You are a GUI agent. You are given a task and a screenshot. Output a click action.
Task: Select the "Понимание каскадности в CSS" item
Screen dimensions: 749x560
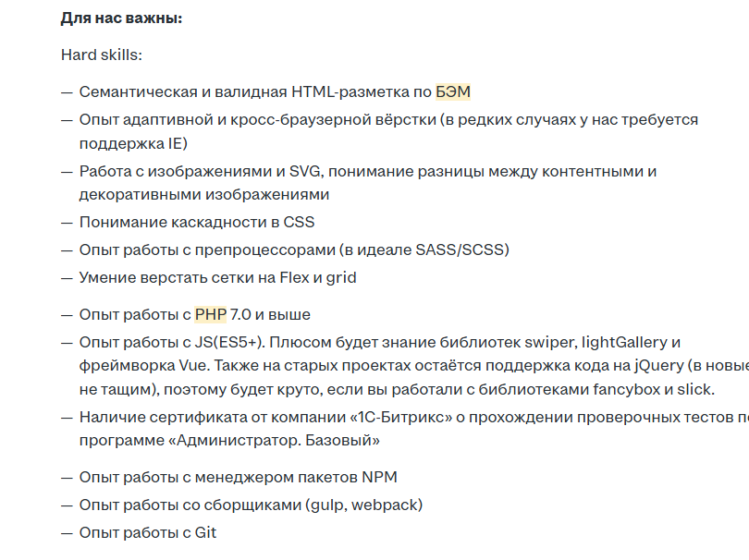196,223
